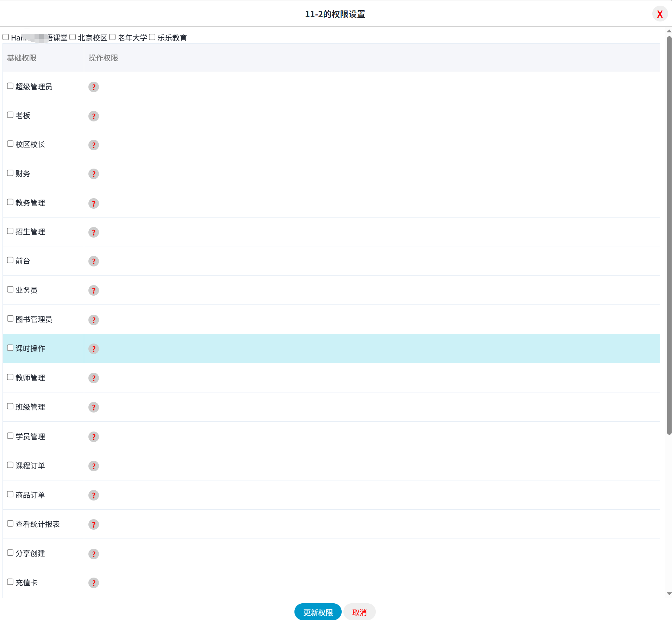This screenshot has height=623, width=672.
Task: Toggle the 课时操作 checkbox
Action: (x=10, y=348)
